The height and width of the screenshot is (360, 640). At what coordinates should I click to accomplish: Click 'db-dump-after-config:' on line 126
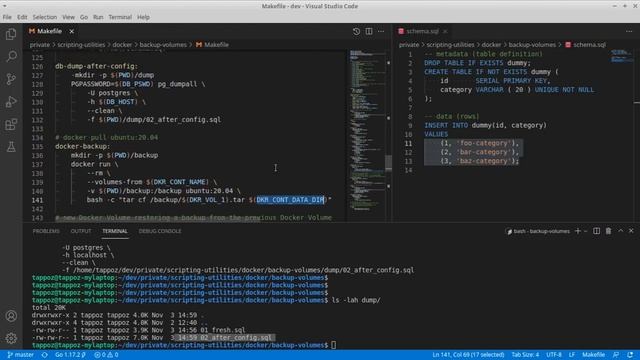[96, 66]
